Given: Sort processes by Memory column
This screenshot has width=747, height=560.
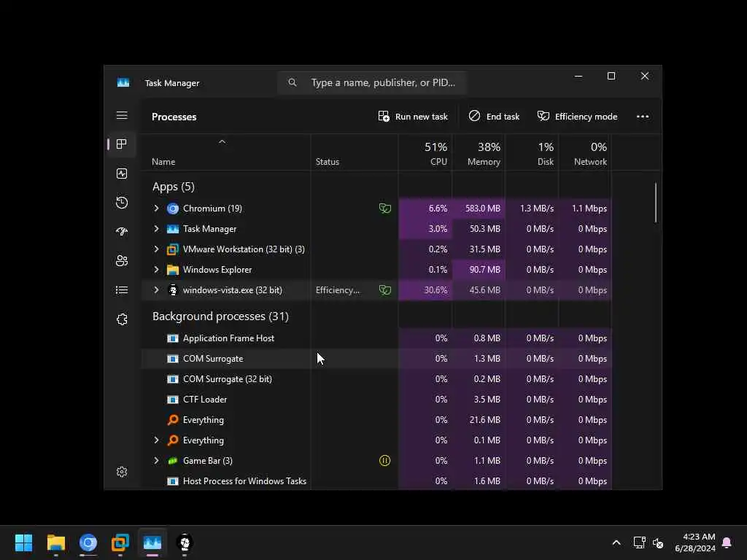Looking at the screenshot, I should (x=479, y=152).
